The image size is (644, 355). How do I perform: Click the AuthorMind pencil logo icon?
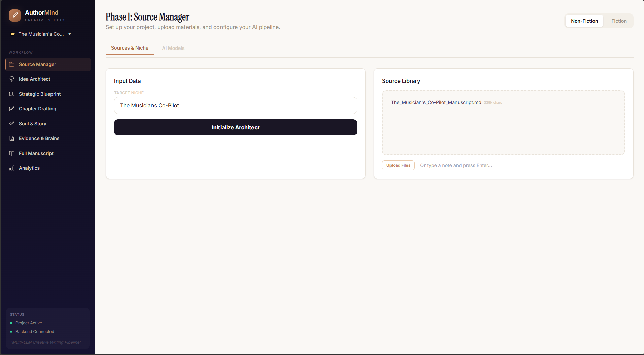(15, 15)
